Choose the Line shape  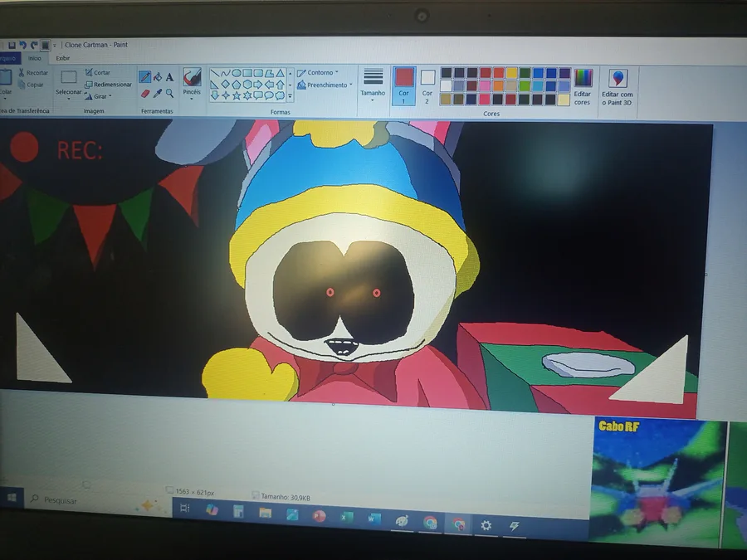[x=215, y=73]
